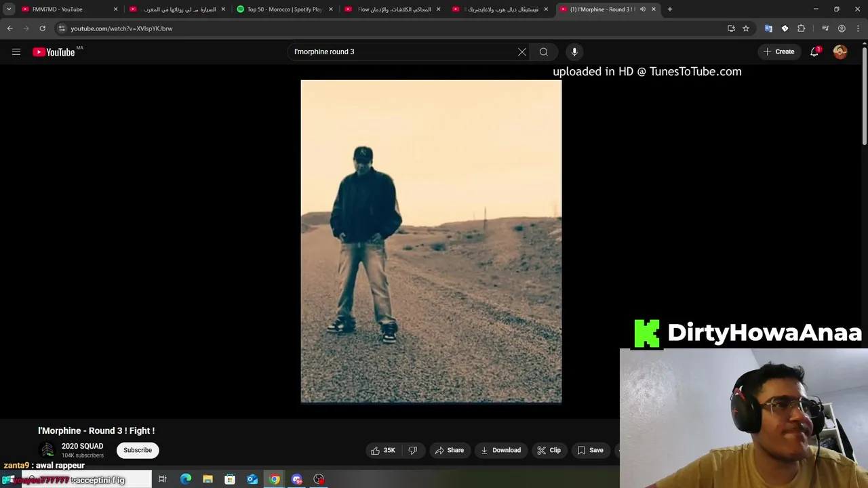View site information icon in address bar
Viewport: 868px width, 488px height.
pyautogui.click(x=62, y=28)
